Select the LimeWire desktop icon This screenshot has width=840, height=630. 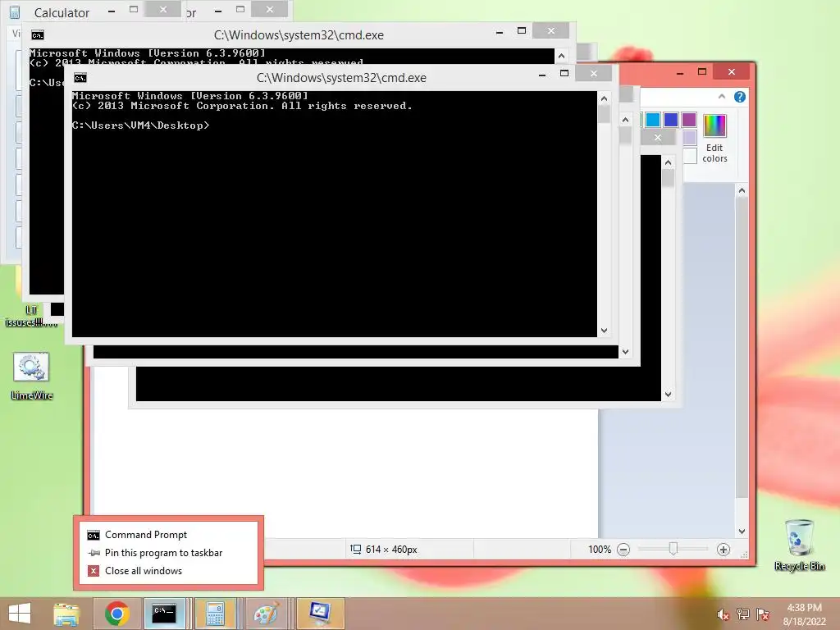(32, 376)
